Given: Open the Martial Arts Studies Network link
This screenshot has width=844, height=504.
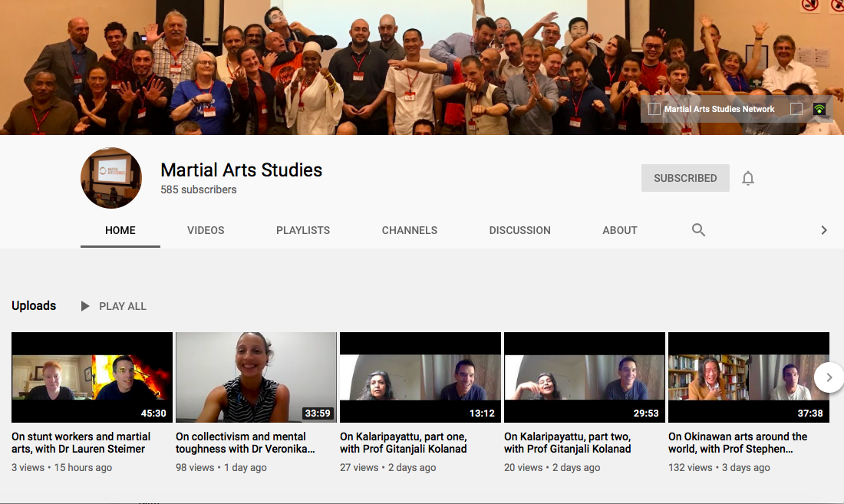Looking at the screenshot, I should tap(719, 109).
